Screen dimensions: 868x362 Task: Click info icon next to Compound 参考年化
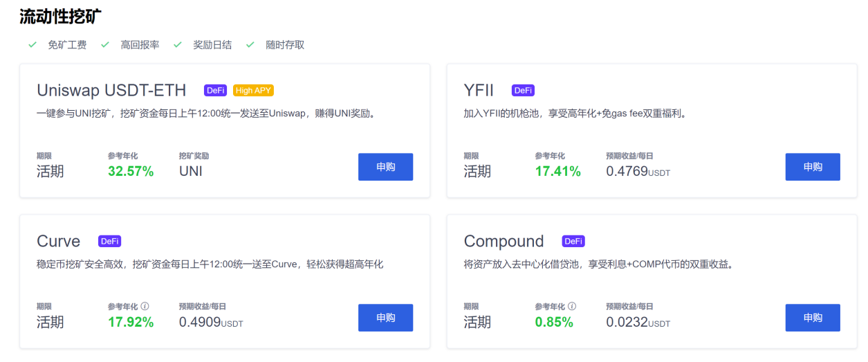click(572, 306)
